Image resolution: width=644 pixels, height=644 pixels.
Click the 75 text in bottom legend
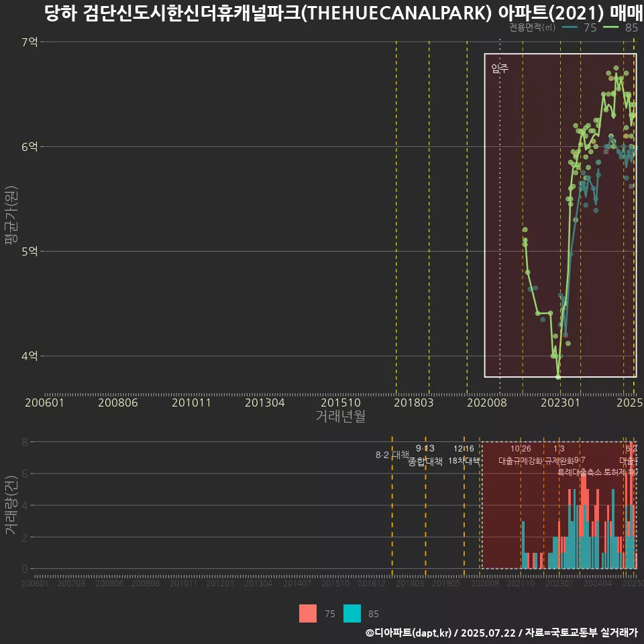point(330,614)
